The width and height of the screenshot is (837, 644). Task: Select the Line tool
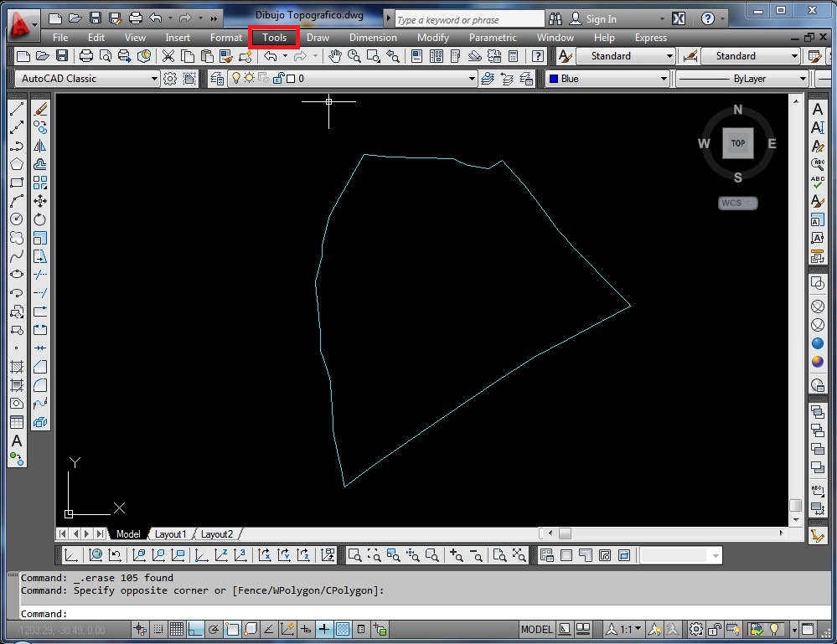pyautogui.click(x=18, y=109)
